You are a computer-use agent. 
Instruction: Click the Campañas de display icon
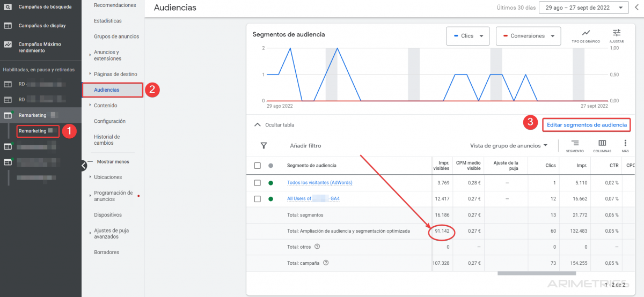[8, 25]
